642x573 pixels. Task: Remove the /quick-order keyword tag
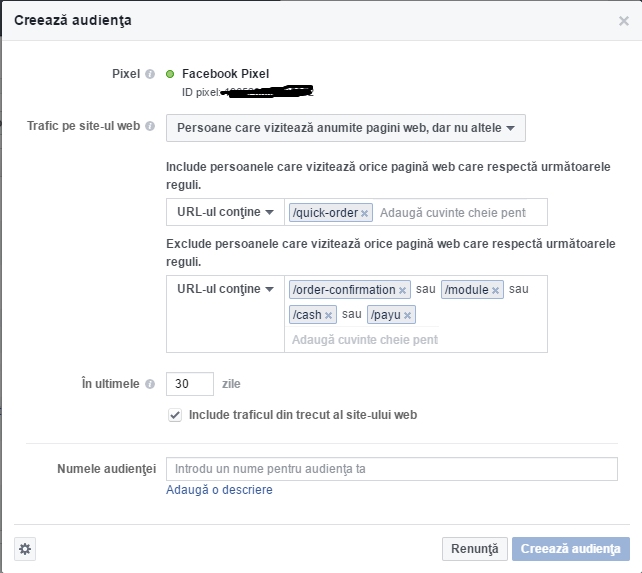point(365,213)
